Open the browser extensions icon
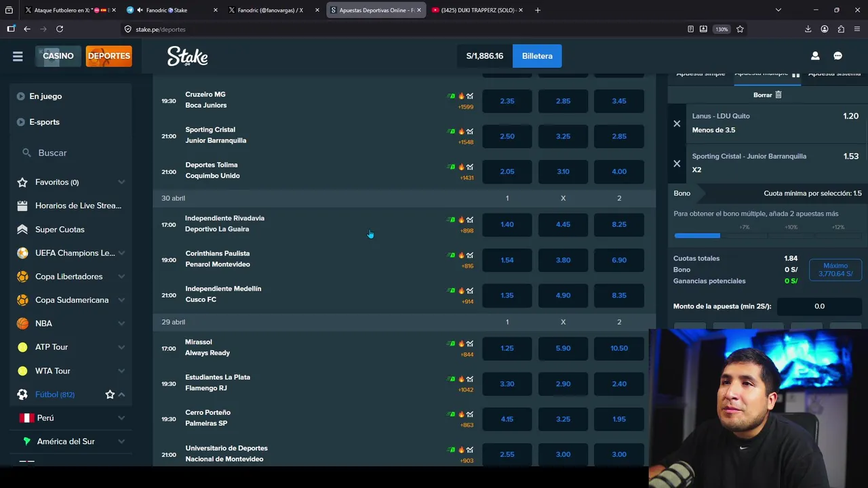Screen dimensions: 868x488 pos(841,29)
